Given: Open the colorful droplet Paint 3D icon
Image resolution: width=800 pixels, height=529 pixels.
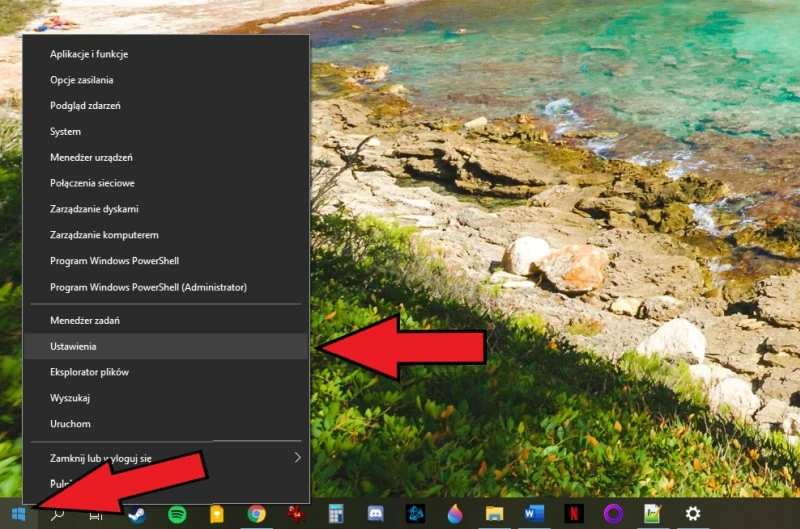Looking at the screenshot, I should 455,514.
